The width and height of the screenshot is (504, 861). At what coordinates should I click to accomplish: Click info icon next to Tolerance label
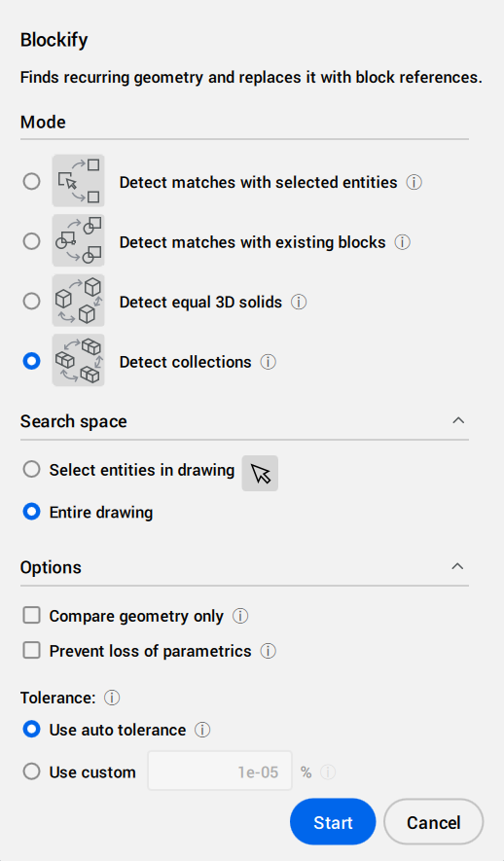(112, 698)
